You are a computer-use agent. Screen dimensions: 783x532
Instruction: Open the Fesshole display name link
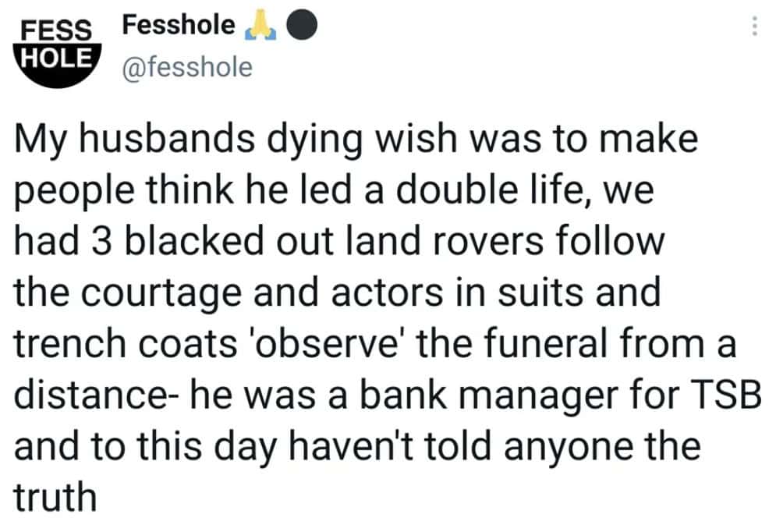pos(179,26)
